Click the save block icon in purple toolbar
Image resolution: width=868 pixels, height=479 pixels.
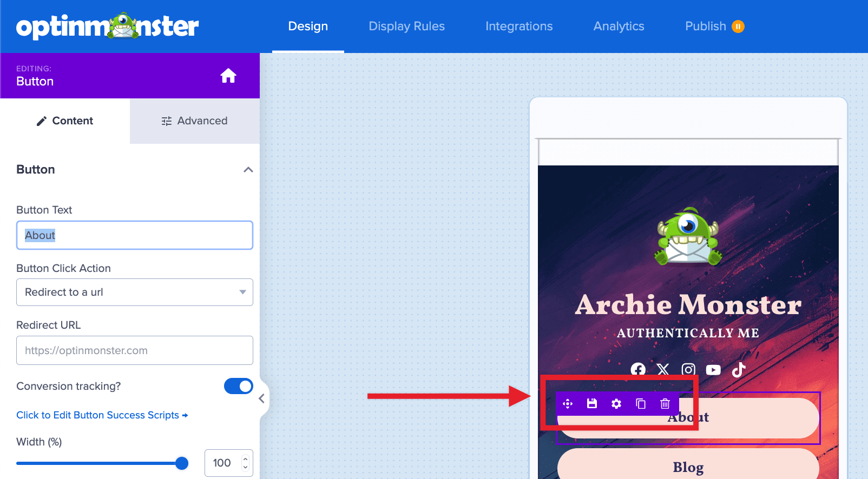point(592,404)
